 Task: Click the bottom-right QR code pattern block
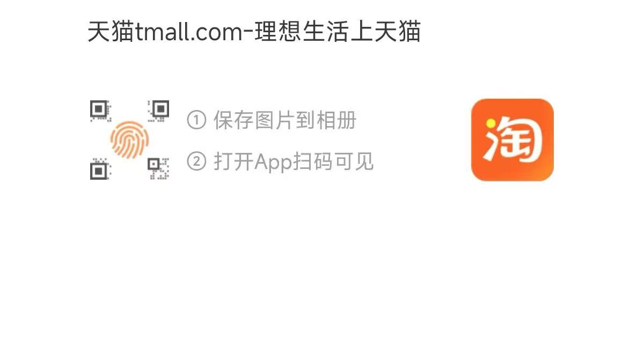click(x=159, y=169)
